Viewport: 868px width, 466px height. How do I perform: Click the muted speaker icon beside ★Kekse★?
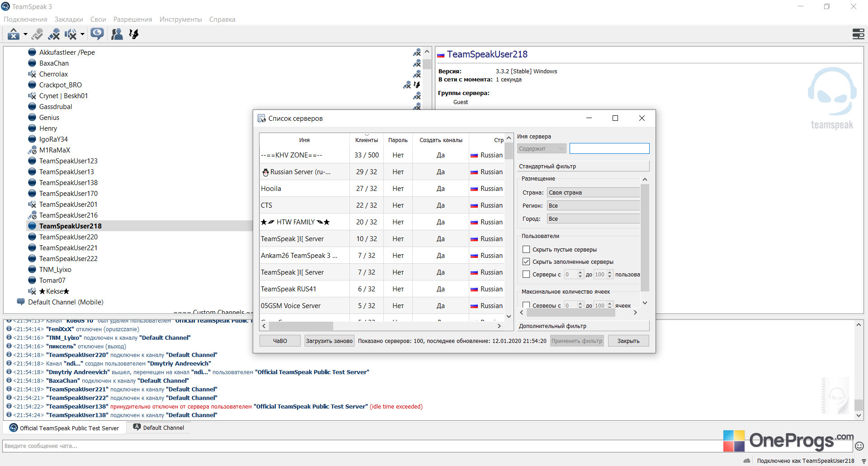point(32,291)
